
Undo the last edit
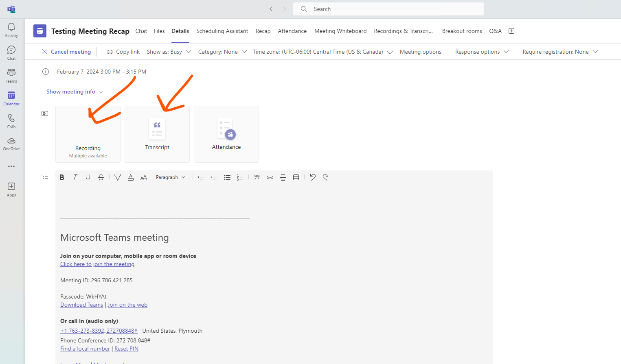coord(313,177)
